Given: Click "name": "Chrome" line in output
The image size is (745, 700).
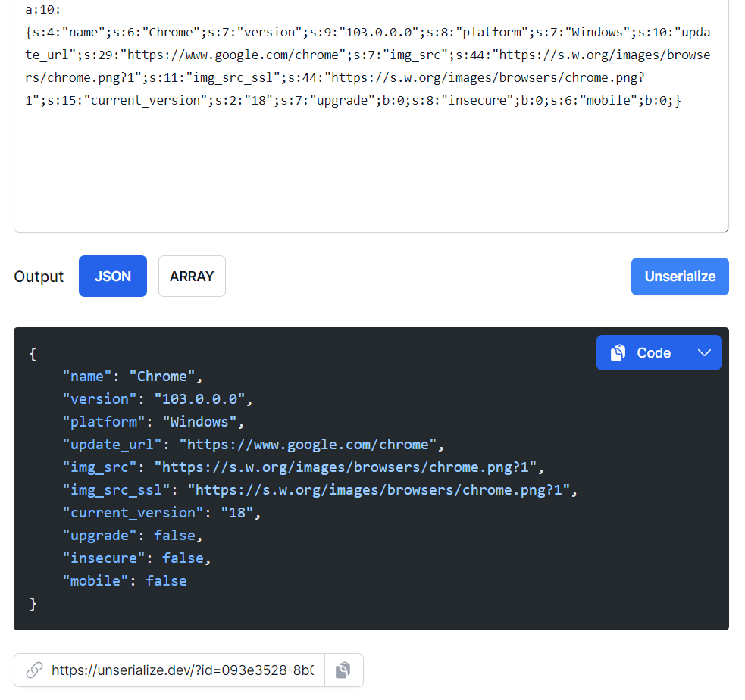Looking at the screenshot, I should (133, 376).
